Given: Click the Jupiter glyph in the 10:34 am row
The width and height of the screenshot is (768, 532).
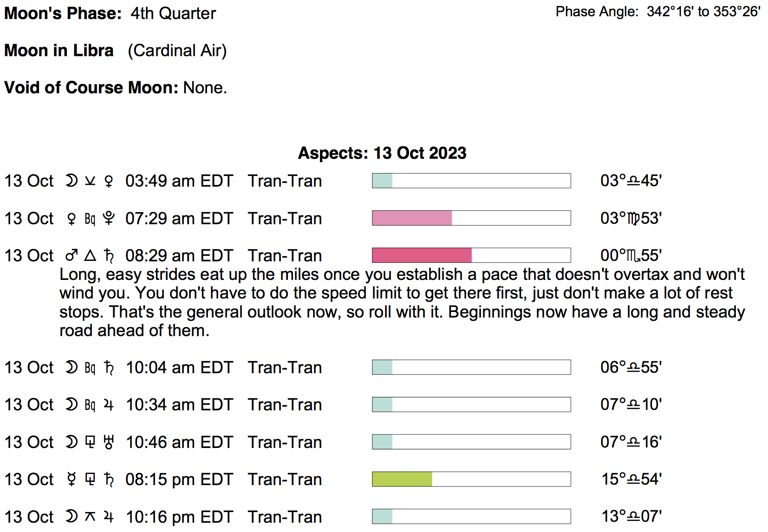Looking at the screenshot, I should click(109, 405).
